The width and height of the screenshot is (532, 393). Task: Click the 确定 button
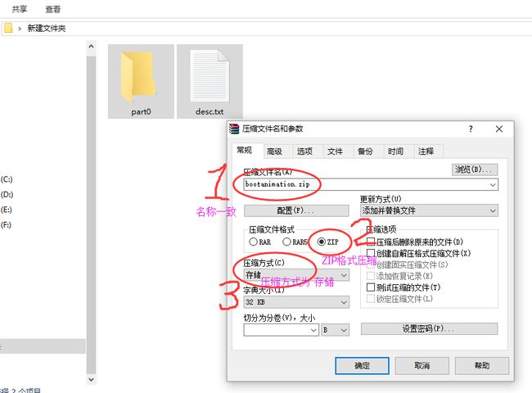pos(362,365)
